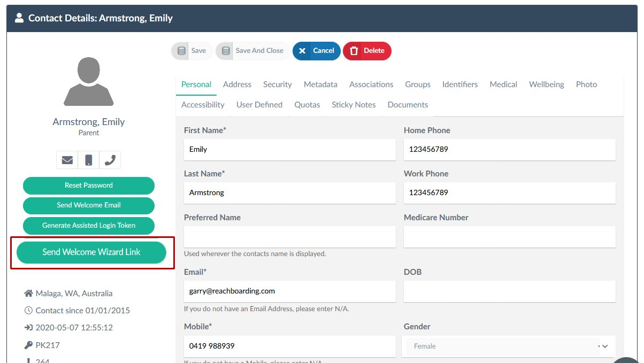644x363 pixels.
Task: Click the Armstrong, Emily name below avatar
Action: tap(89, 122)
